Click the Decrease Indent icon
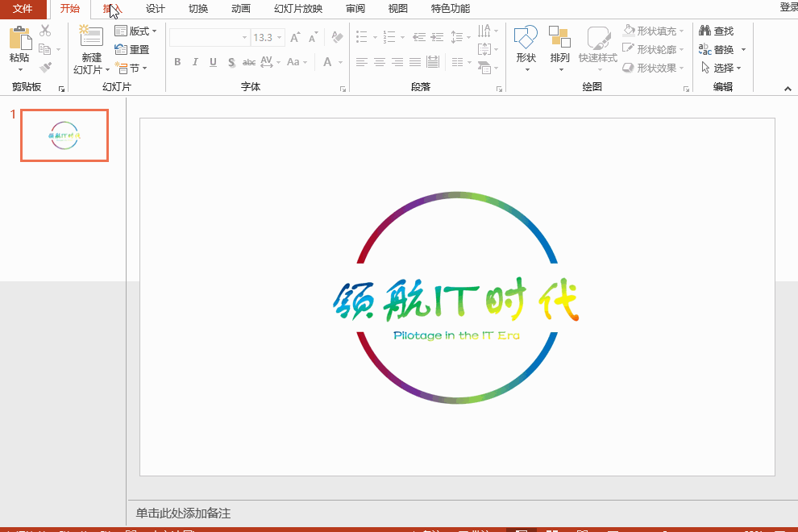The height and width of the screenshot is (532, 798). tap(419, 37)
